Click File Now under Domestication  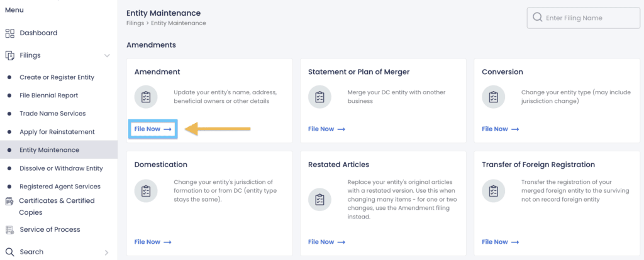tap(153, 242)
